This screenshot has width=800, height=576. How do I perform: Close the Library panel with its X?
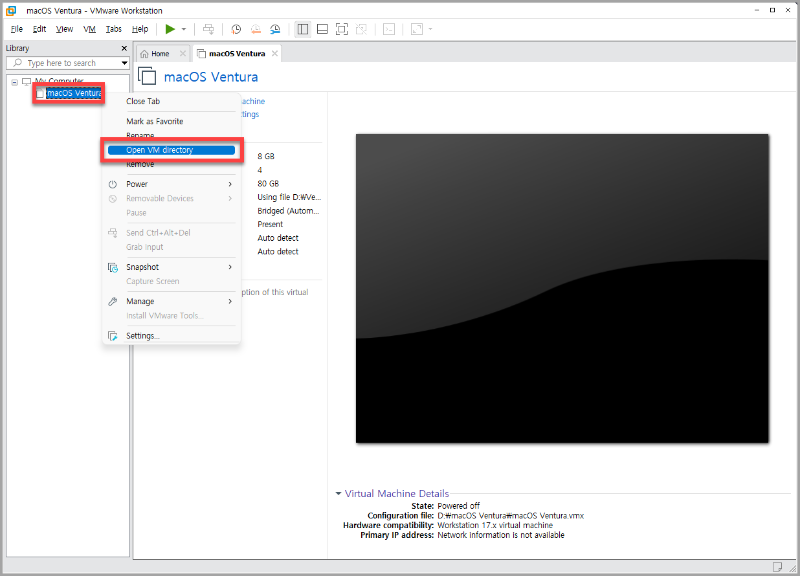[124, 48]
